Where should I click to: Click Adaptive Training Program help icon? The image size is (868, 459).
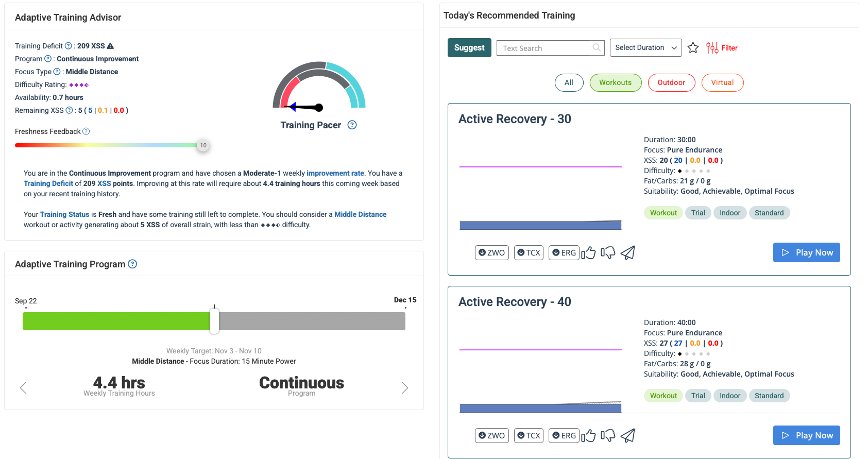tap(132, 264)
